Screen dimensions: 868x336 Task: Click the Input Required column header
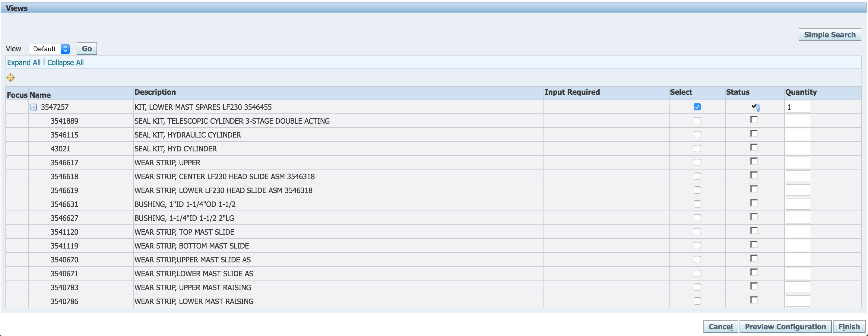[x=572, y=92]
